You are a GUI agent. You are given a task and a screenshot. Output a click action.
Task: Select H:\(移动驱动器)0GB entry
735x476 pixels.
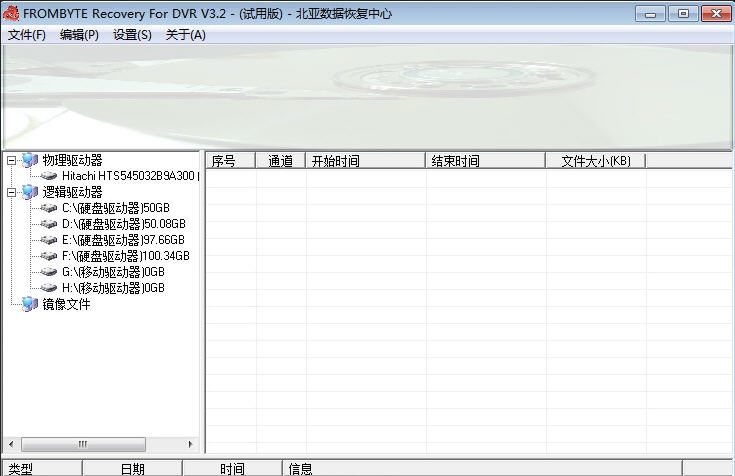[113, 288]
